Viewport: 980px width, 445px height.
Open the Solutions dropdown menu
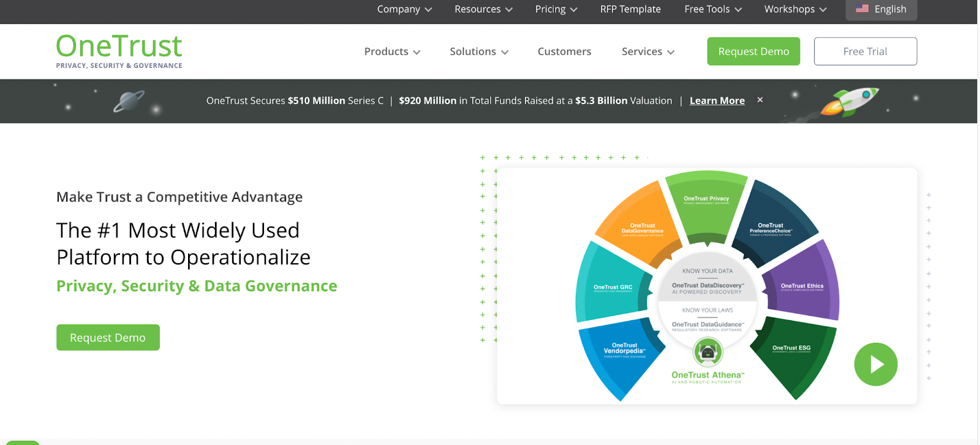(x=479, y=51)
